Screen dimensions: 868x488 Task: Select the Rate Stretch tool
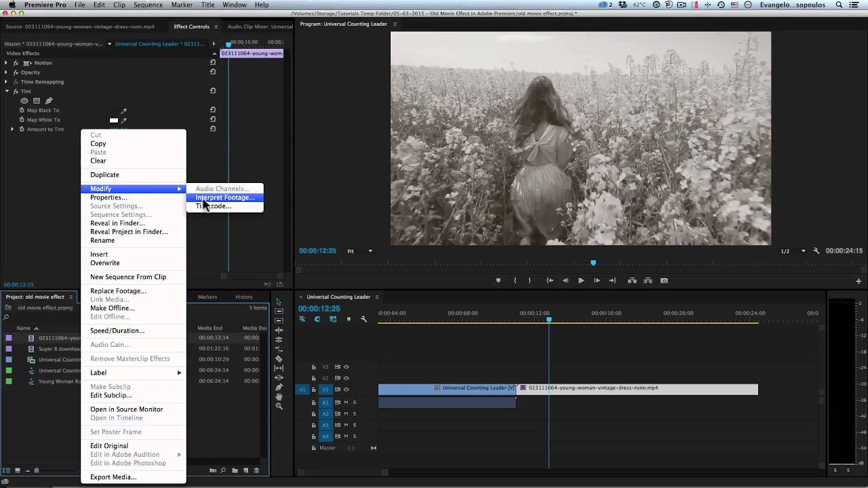click(279, 349)
